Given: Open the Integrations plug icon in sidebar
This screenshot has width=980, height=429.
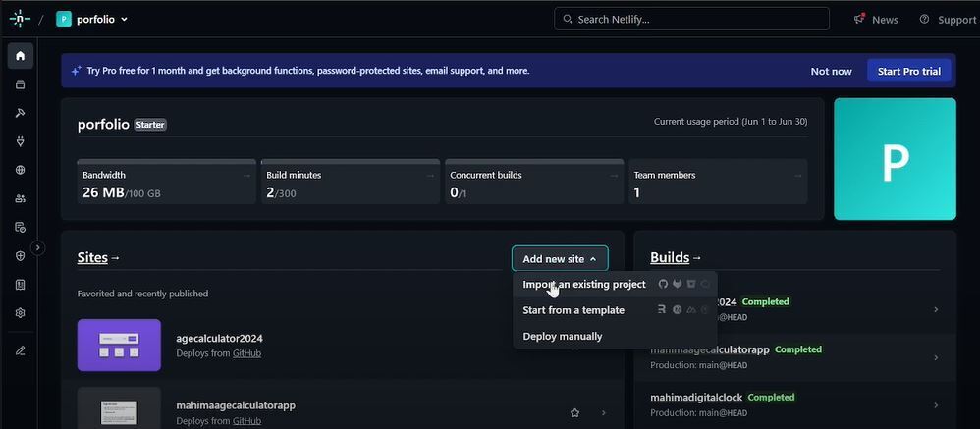Looking at the screenshot, I should (20, 141).
